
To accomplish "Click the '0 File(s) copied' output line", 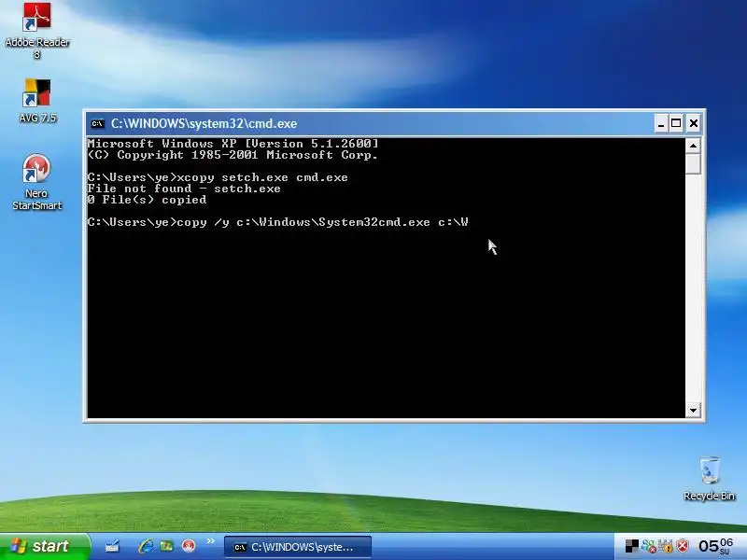I will [x=147, y=200].
